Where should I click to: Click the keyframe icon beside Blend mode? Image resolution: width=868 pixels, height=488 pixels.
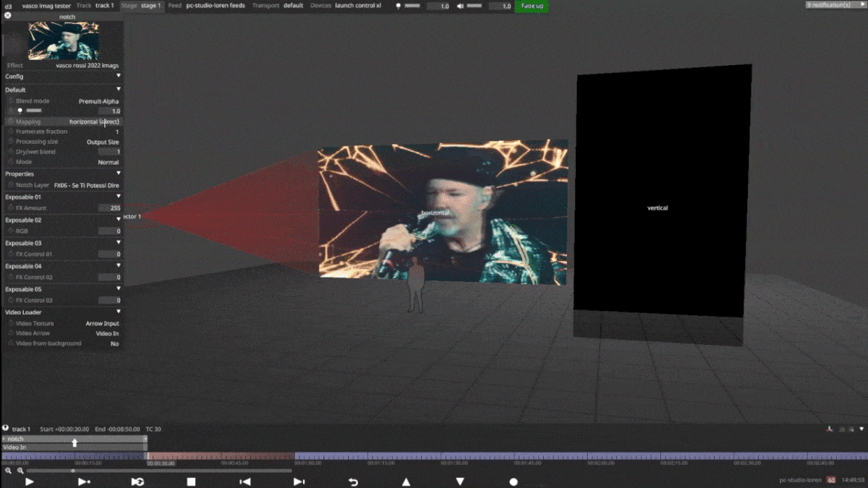click(x=11, y=101)
